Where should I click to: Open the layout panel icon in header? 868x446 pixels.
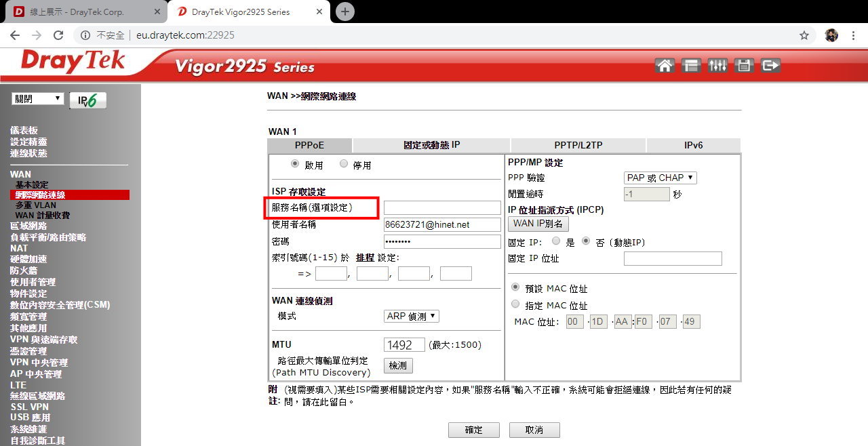pos(691,66)
